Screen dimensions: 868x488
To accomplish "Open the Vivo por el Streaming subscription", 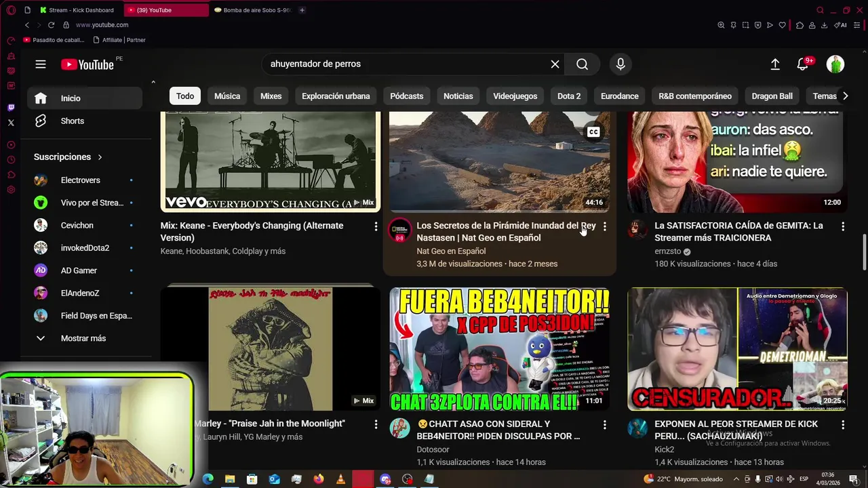I will tap(85, 203).
